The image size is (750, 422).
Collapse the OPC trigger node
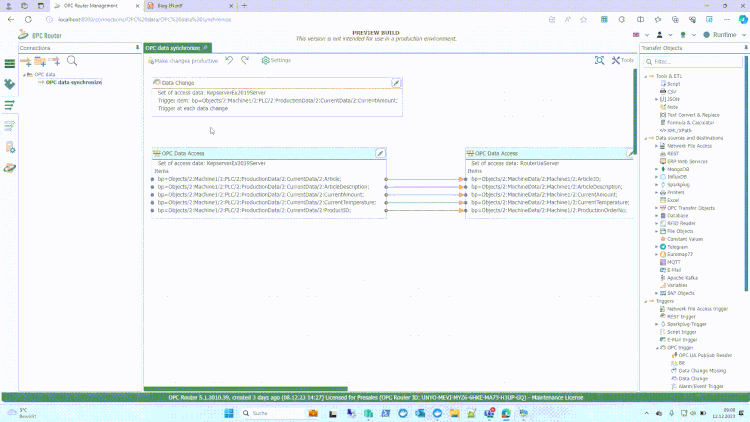(x=657, y=348)
